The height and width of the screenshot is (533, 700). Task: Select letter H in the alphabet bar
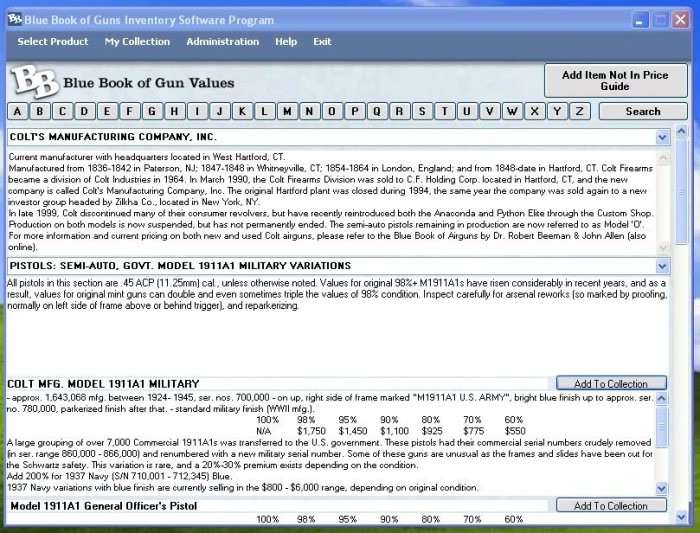click(x=175, y=111)
